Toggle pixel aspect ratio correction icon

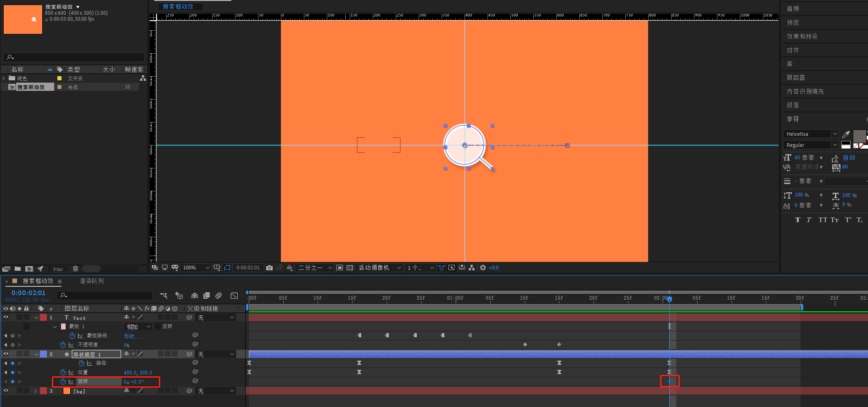point(442,268)
